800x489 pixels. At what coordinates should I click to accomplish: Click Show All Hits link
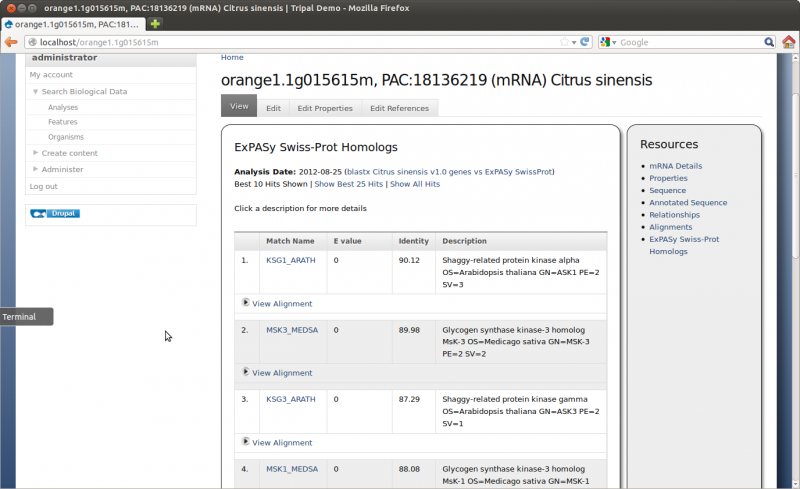tap(415, 184)
